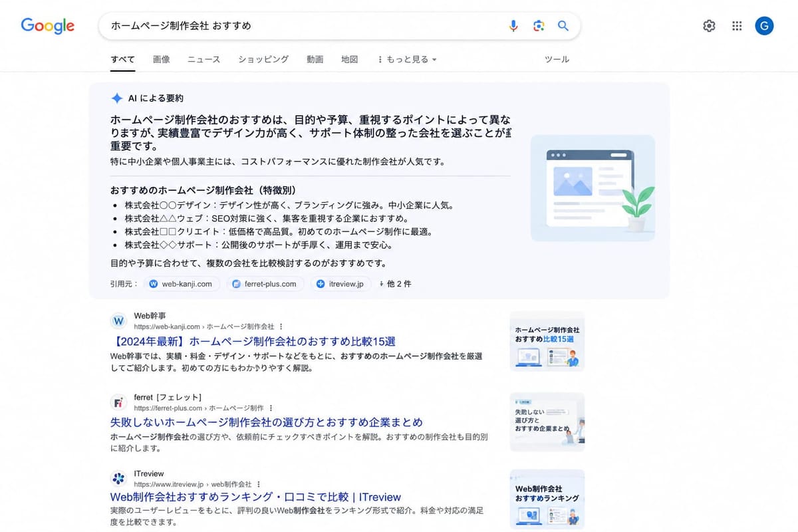
Task: Switch to the ショッピング tab
Action: [x=263, y=59]
